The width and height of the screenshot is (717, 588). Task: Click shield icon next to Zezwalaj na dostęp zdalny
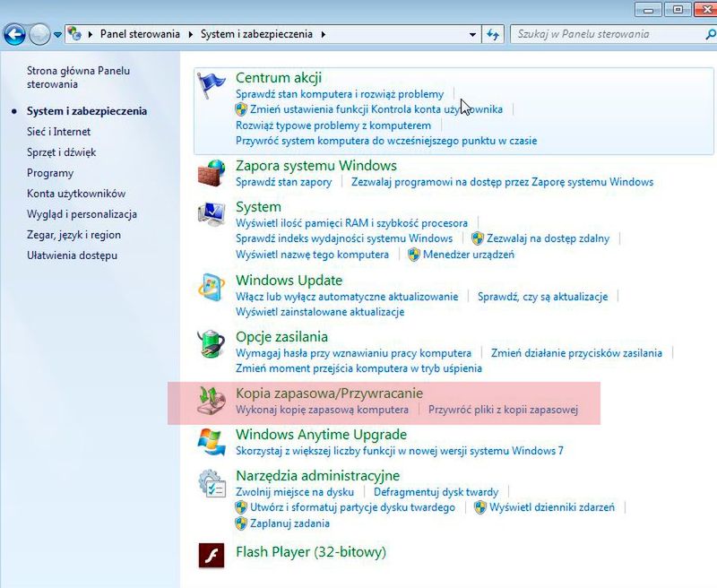478,238
